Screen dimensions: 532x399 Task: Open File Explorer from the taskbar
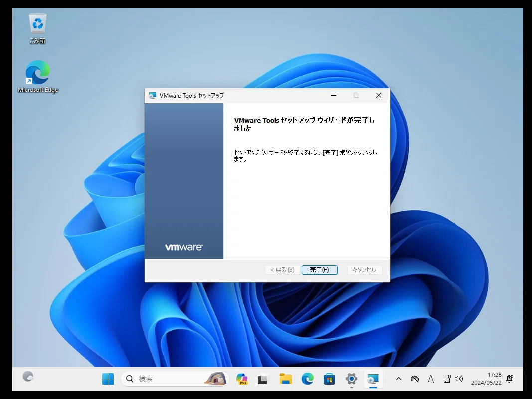pos(285,379)
